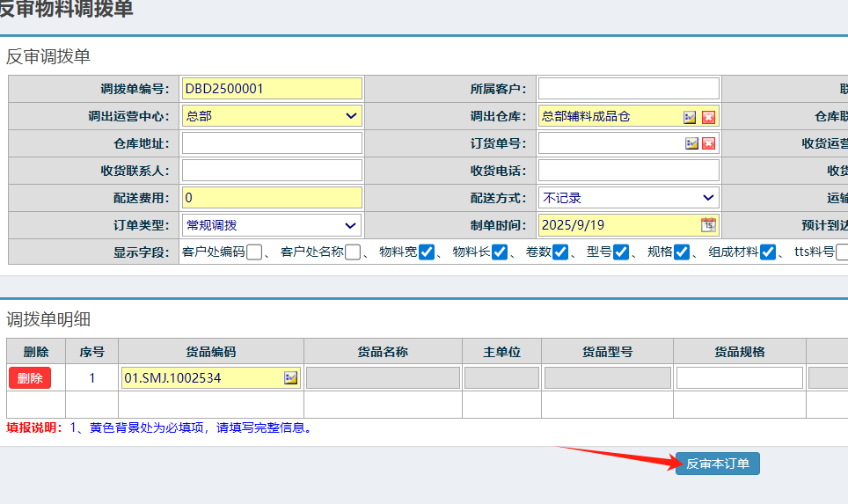
Task: Focus the 调拨单编号 input field
Action: coord(272,89)
